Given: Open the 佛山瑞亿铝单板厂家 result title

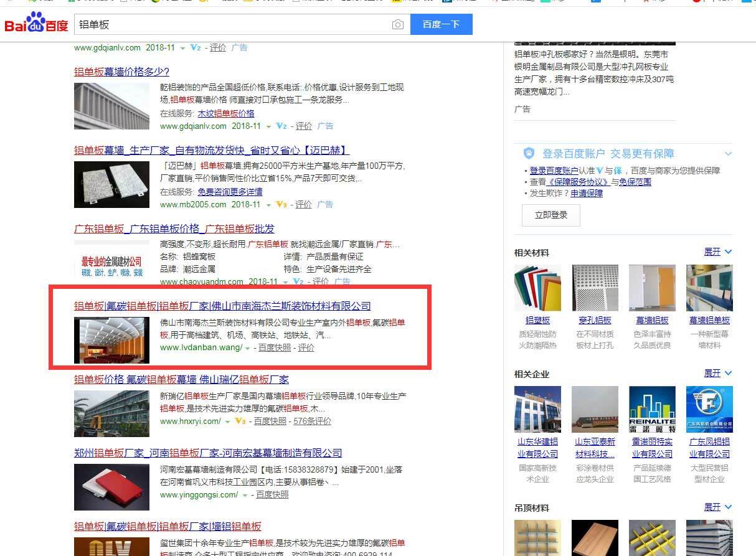Looking at the screenshot, I should 181,379.
